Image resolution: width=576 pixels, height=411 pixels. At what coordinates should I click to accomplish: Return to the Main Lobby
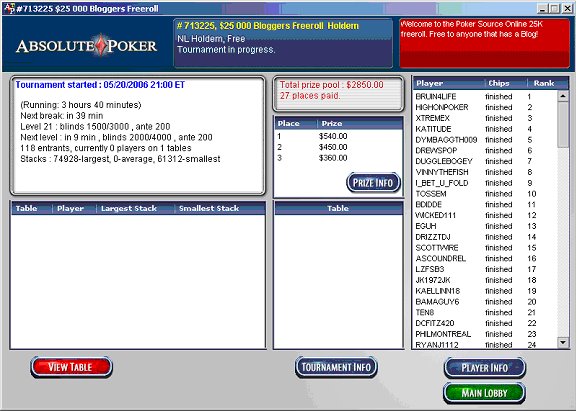485,393
